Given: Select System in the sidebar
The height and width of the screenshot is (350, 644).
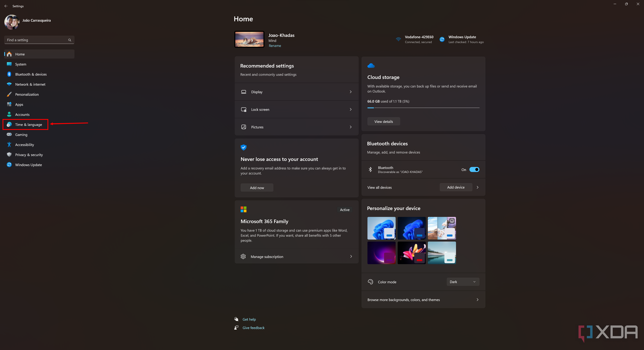Looking at the screenshot, I should pyautogui.click(x=39, y=64).
